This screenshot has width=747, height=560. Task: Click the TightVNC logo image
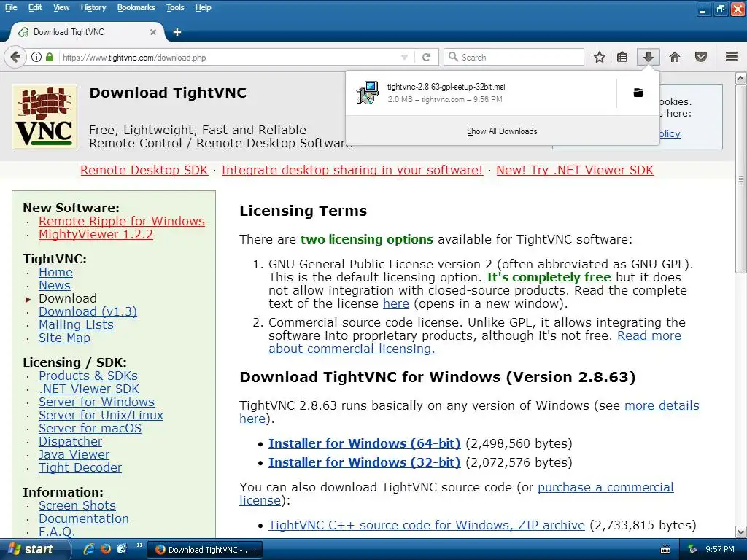44,117
